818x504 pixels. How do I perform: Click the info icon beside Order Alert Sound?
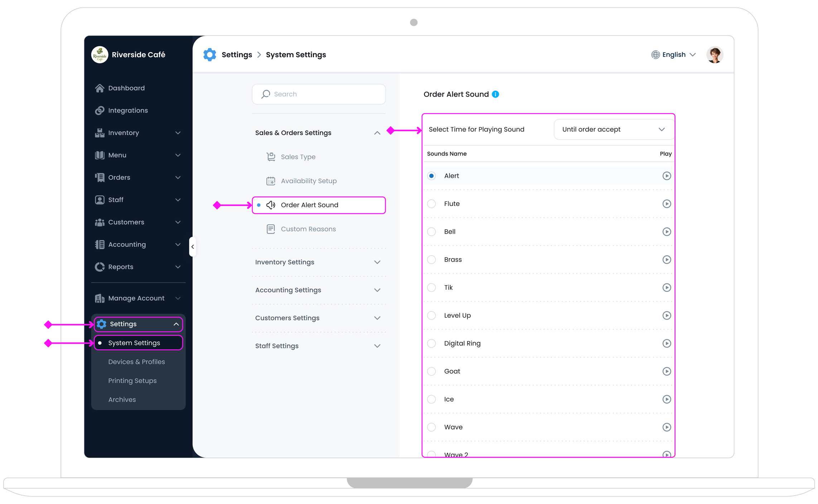click(x=495, y=94)
